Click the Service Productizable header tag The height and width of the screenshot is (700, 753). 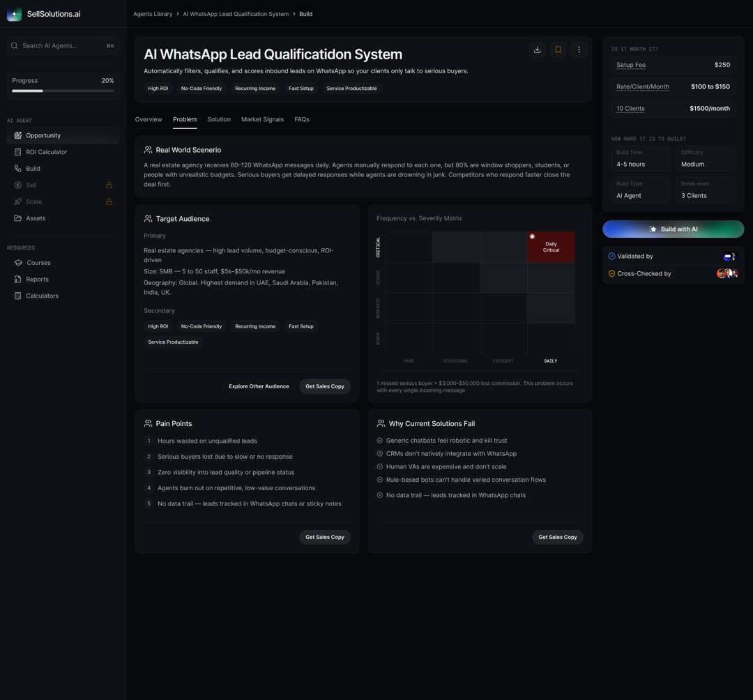(x=351, y=89)
